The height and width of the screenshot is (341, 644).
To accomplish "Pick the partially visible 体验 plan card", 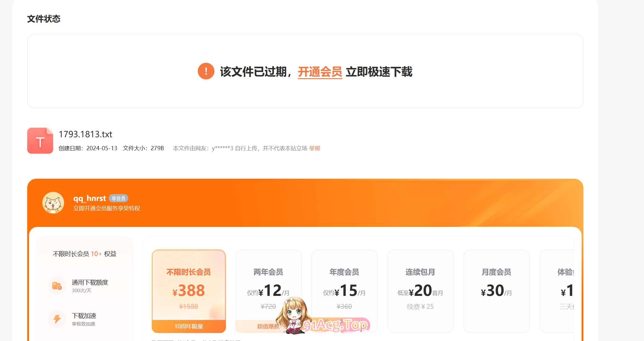I will [557, 291].
